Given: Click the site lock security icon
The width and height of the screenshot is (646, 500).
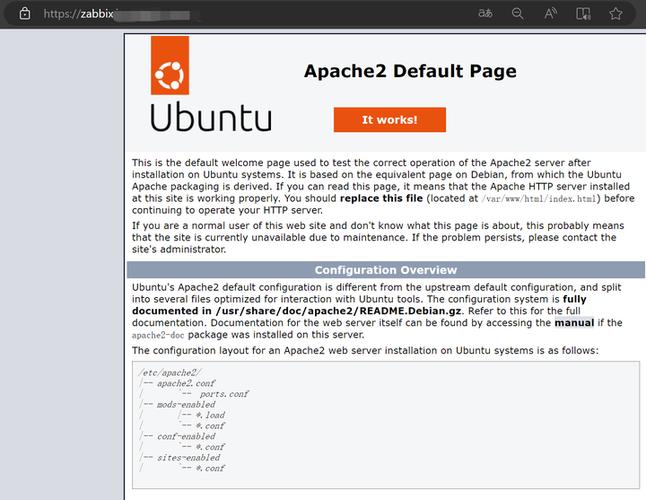Looking at the screenshot, I should point(25,14).
